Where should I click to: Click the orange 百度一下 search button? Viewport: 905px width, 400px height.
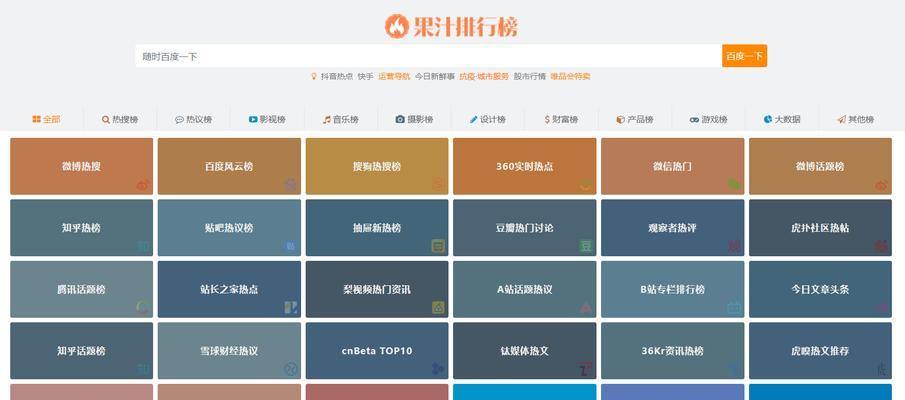click(x=744, y=56)
